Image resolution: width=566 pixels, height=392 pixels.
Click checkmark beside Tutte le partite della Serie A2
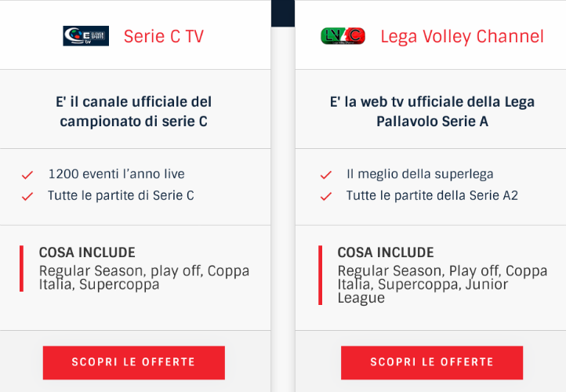tap(326, 196)
